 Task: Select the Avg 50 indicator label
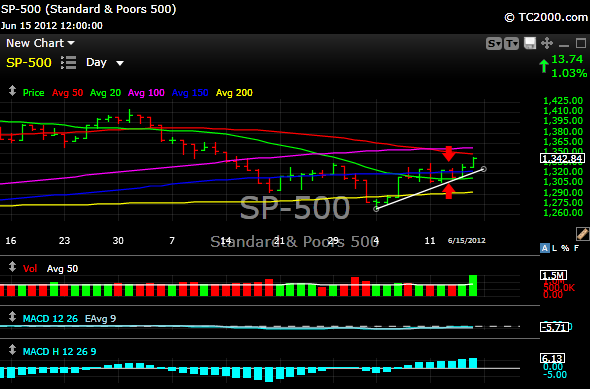coord(67,93)
